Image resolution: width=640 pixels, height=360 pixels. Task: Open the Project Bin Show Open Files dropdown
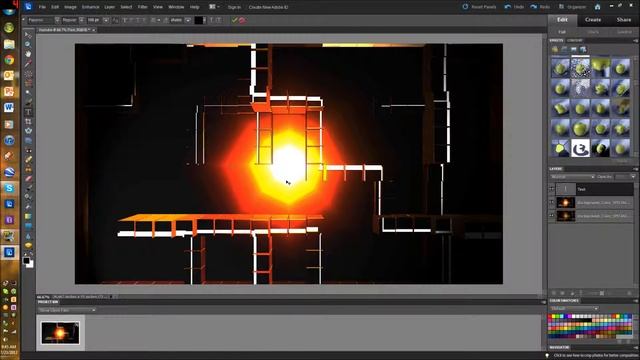click(67, 310)
